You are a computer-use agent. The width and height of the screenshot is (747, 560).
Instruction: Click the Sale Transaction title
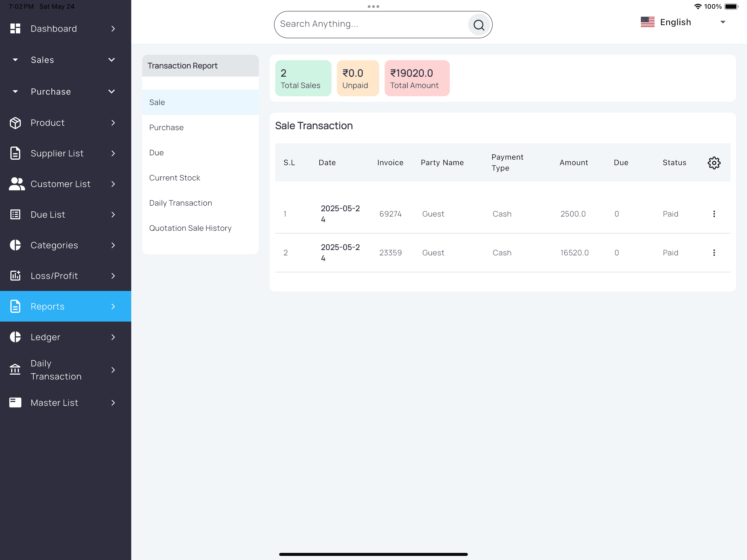[314, 126]
